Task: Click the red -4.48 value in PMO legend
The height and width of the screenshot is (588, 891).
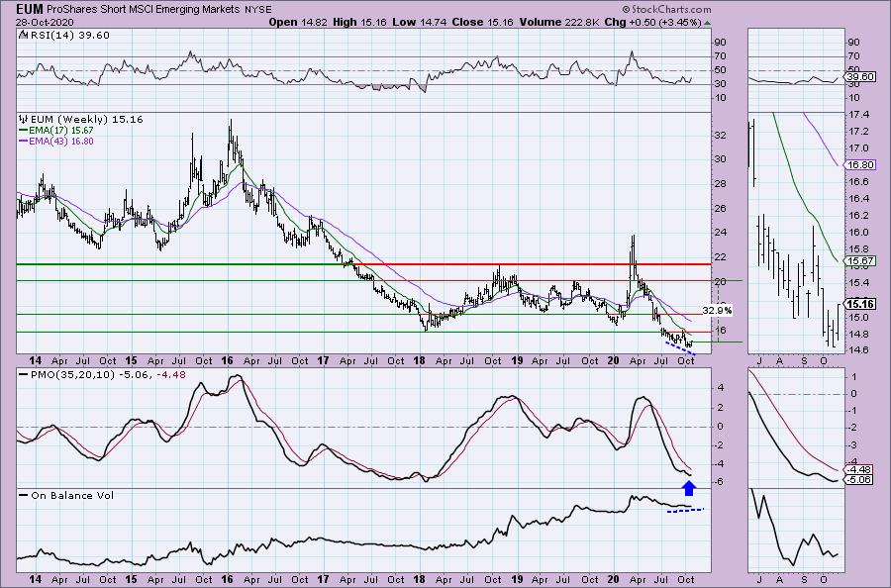Action: tap(172, 374)
